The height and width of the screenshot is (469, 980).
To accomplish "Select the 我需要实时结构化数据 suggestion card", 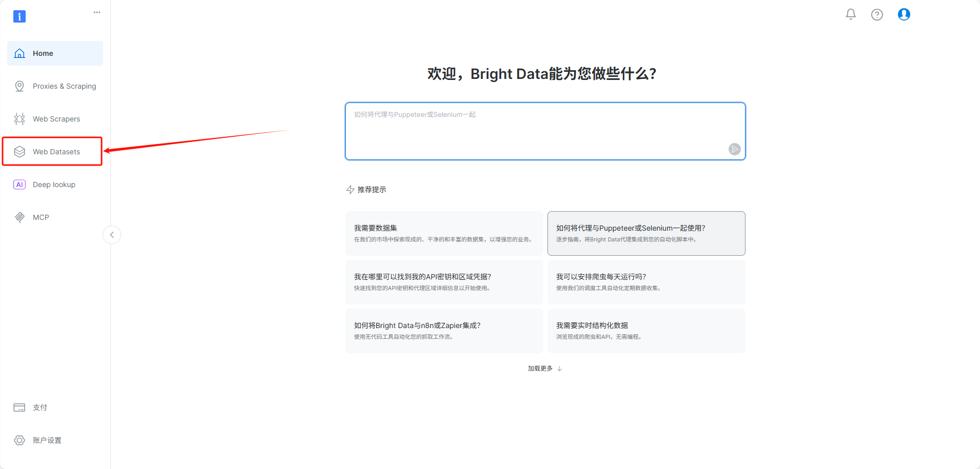I will (646, 331).
